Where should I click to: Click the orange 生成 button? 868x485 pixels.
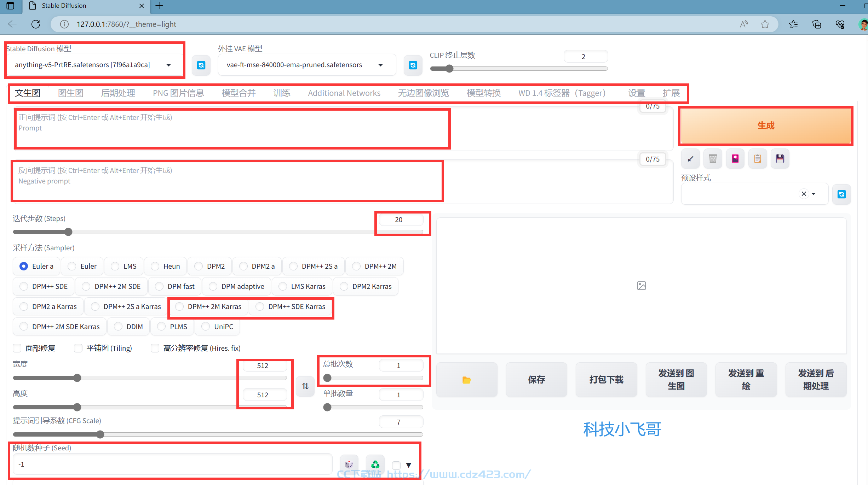point(766,126)
